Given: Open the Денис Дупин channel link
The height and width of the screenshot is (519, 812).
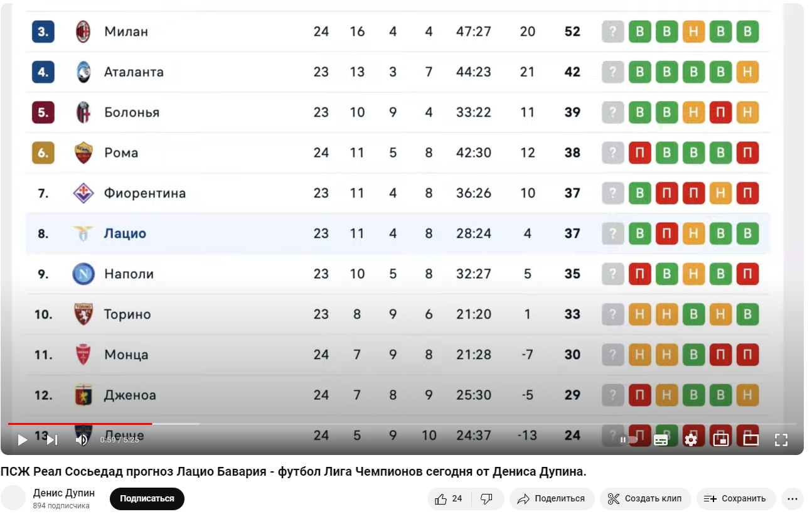Looking at the screenshot, I should (x=64, y=493).
